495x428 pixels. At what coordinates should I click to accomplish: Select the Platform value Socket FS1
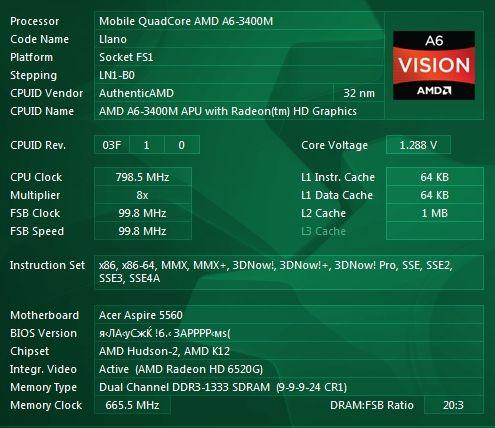click(x=239, y=57)
